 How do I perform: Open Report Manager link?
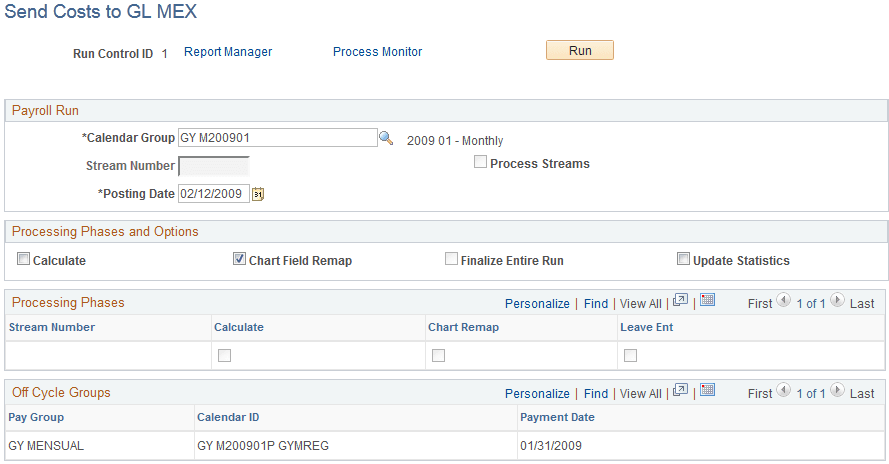(228, 52)
